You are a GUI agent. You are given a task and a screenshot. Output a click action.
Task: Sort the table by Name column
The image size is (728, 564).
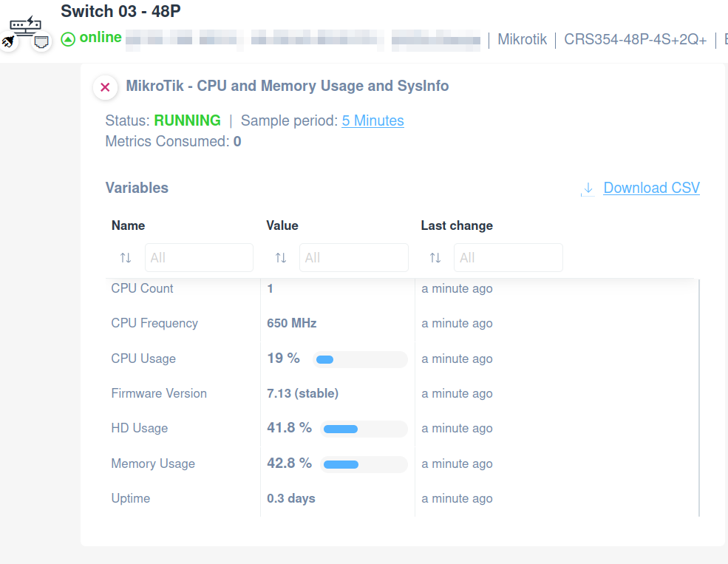tap(126, 258)
